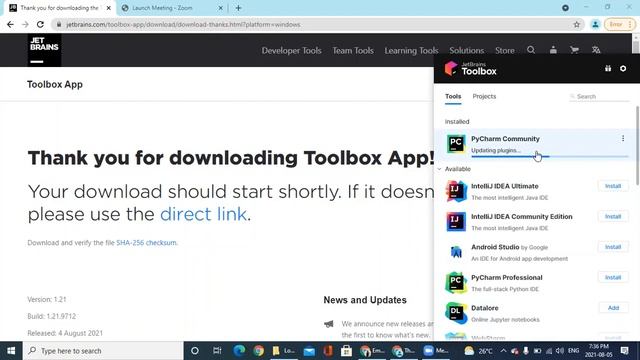Open the Zoom meeting taskbar icon
The width and height of the screenshot is (640, 360).
435,351
